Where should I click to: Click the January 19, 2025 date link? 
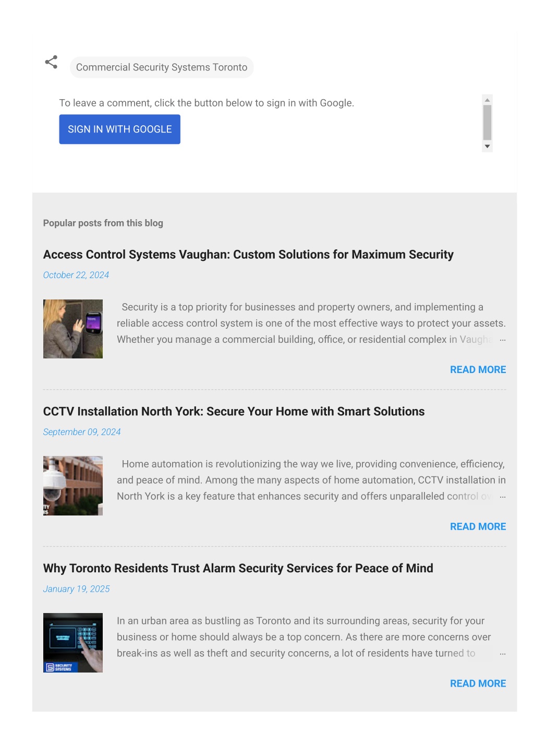77,589
